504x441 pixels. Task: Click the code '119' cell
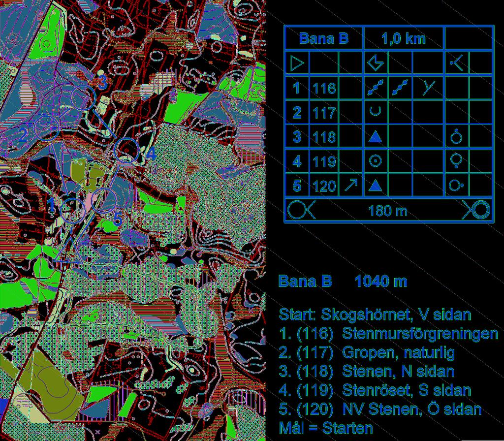[x=324, y=161]
